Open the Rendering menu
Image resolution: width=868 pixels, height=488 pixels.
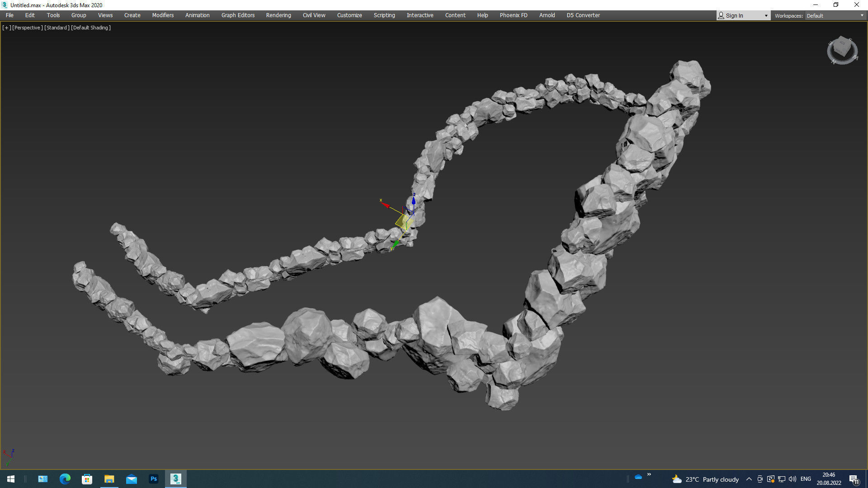tap(278, 15)
